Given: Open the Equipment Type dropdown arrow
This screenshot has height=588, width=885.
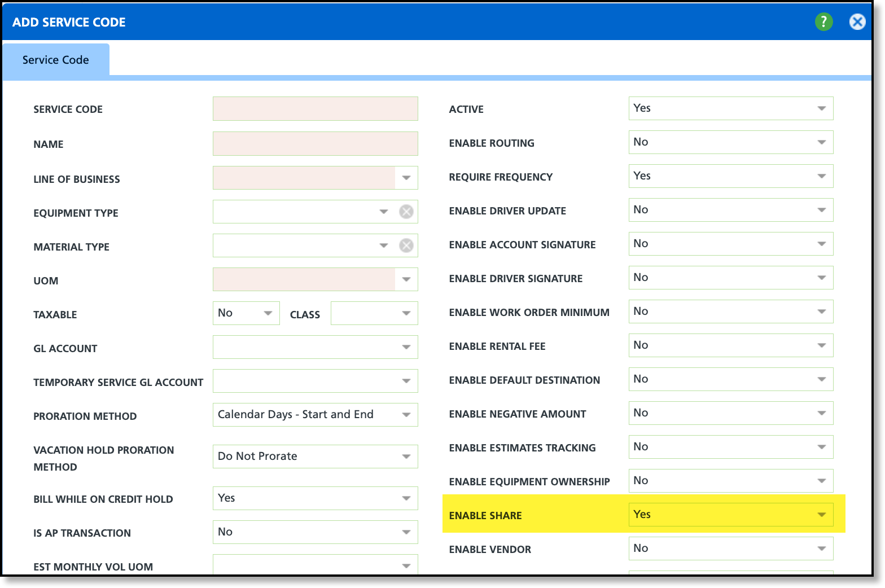Looking at the screenshot, I should tap(384, 212).
